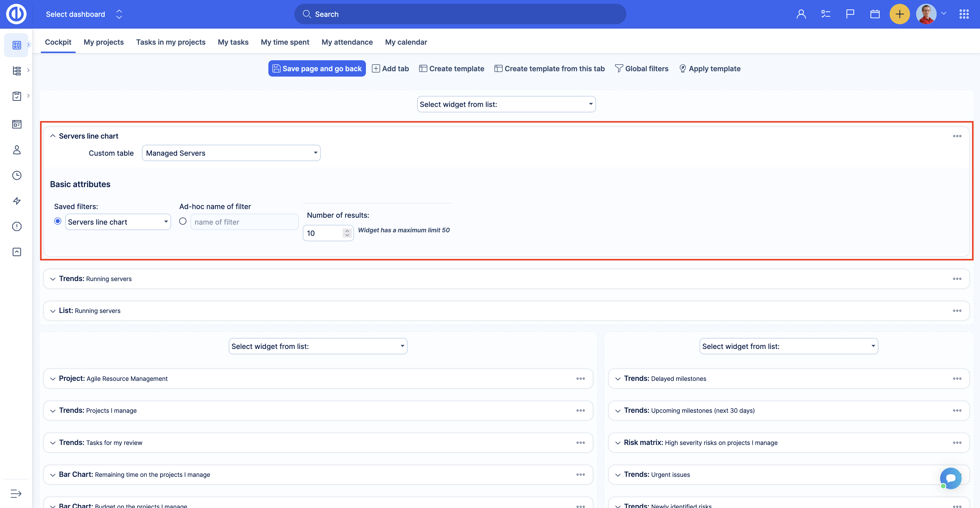Open the calendar icon in top bar

pyautogui.click(x=875, y=14)
